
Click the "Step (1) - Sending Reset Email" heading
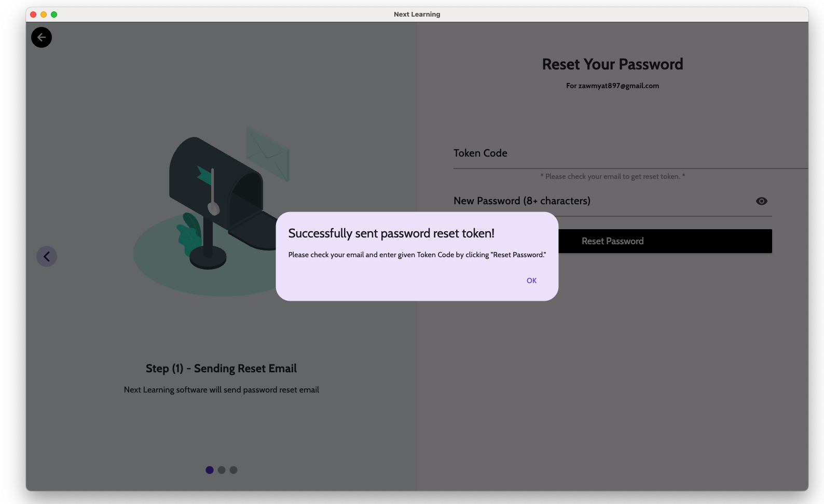221,369
